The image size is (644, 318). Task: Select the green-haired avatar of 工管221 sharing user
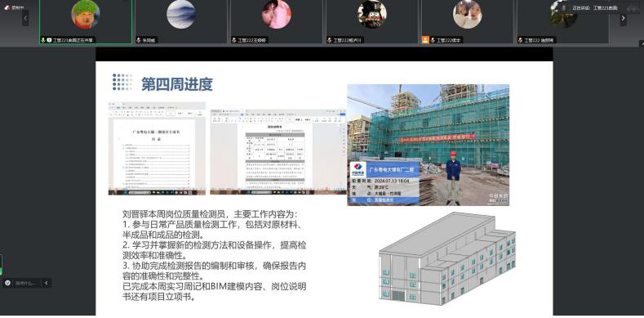(86, 15)
